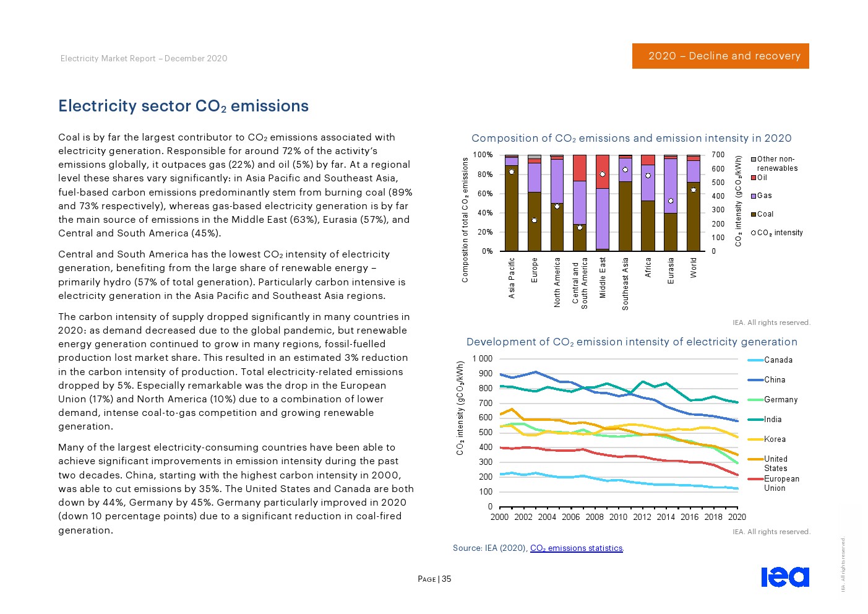Click the CO₂ intensity circle legend marker
868x614 pixels.
754,233
